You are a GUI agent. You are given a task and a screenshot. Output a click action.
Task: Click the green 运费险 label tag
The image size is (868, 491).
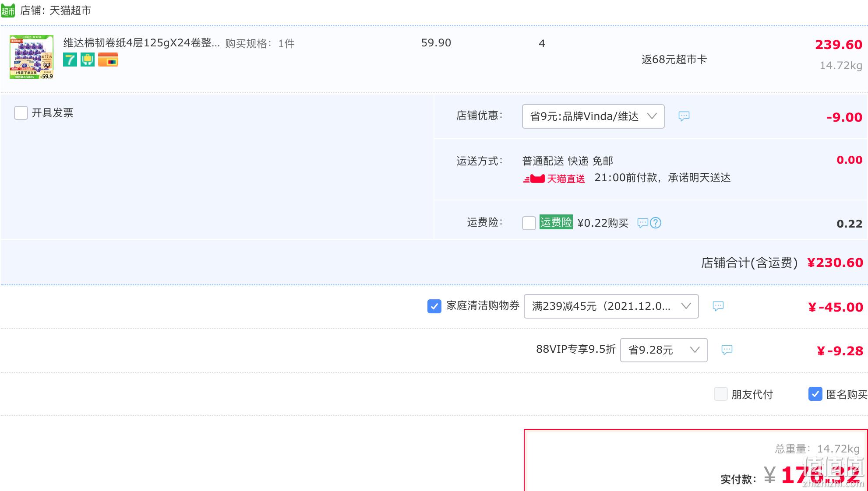[x=556, y=222]
